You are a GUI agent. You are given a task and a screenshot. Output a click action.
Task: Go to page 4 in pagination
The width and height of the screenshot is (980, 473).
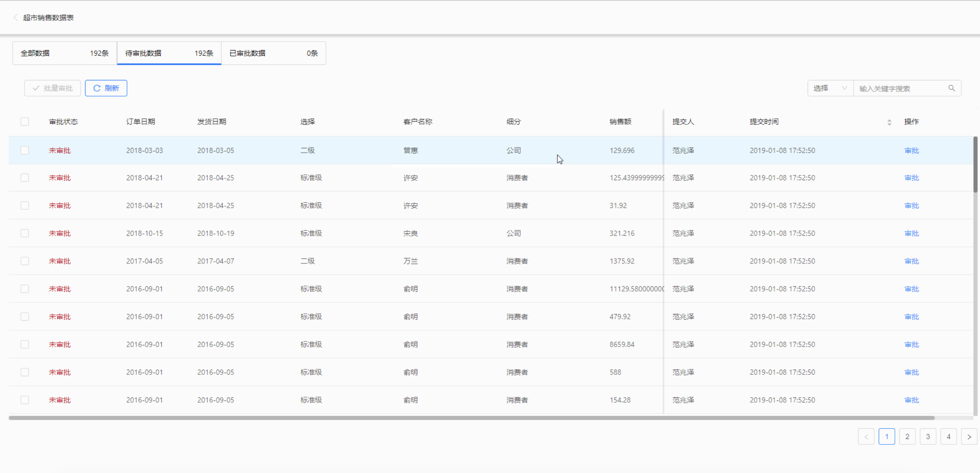[x=948, y=437]
